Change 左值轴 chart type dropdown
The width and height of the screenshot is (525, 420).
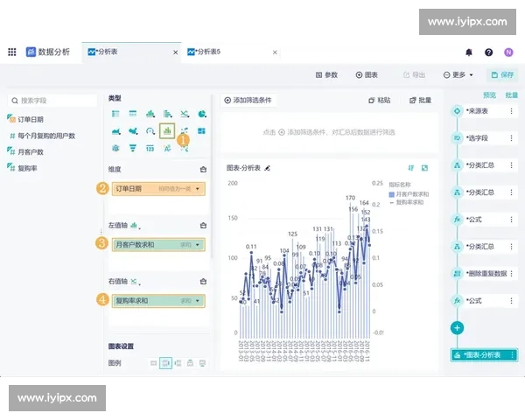(135, 226)
